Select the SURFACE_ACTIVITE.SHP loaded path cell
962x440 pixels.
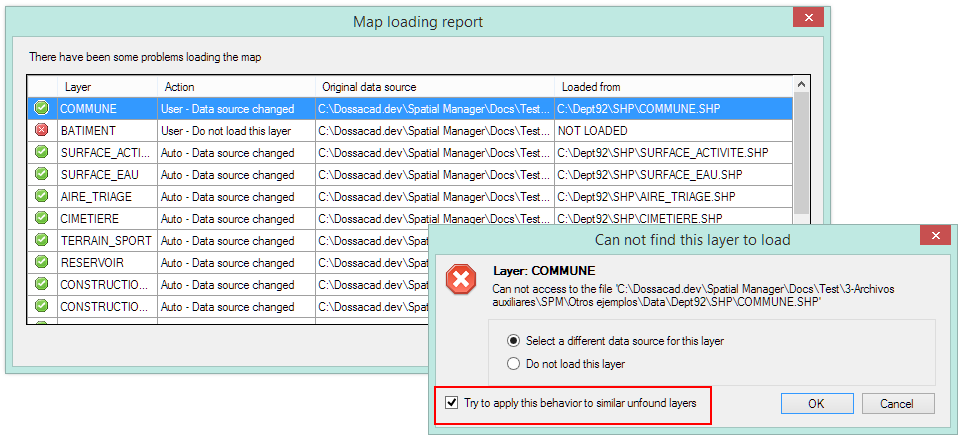pyautogui.click(x=662, y=152)
